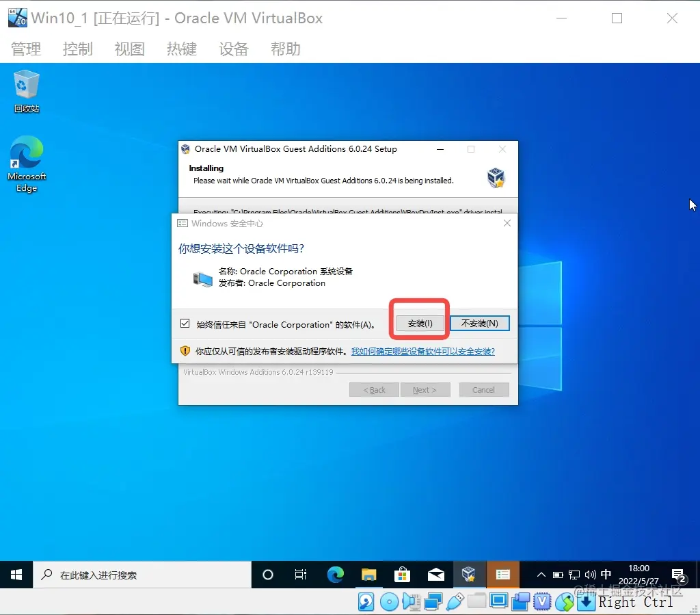Viewport: 700px width, 615px height.
Task: Select Windows Security taskbar button
Action: pyautogui.click(x=502, y=575)
